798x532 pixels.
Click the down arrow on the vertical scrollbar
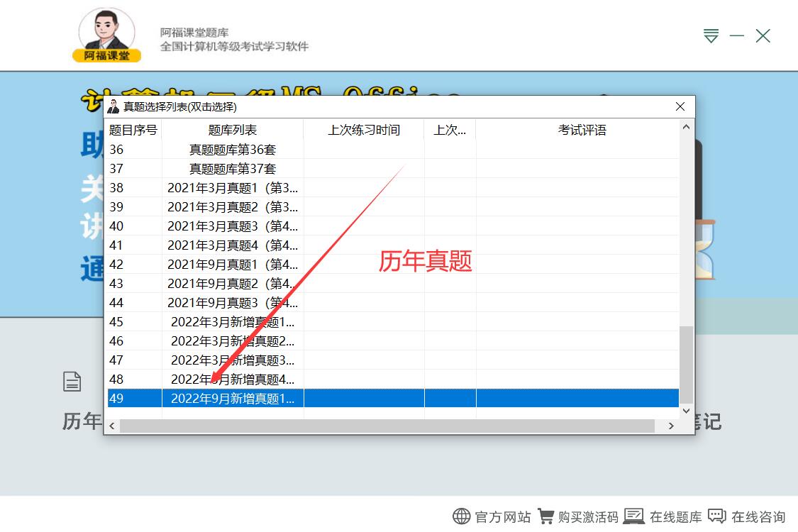coord(685,411)
